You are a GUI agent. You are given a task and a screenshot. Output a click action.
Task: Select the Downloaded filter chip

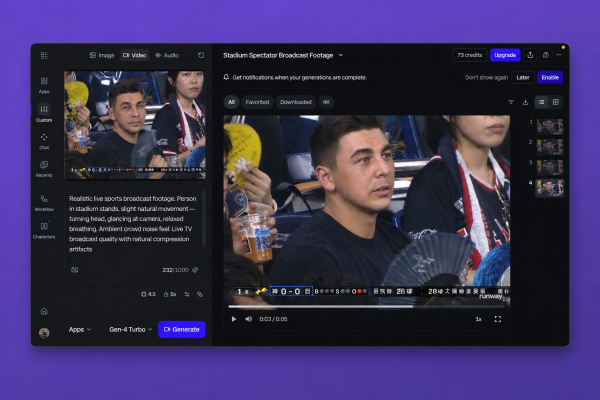click(x=296, y=102)
